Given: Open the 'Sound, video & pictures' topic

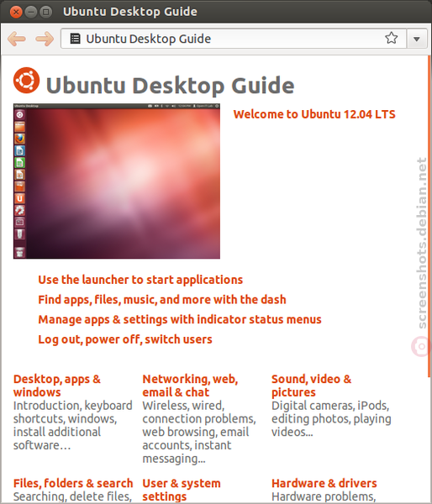Looking at the screenshot, I should 311,386.
